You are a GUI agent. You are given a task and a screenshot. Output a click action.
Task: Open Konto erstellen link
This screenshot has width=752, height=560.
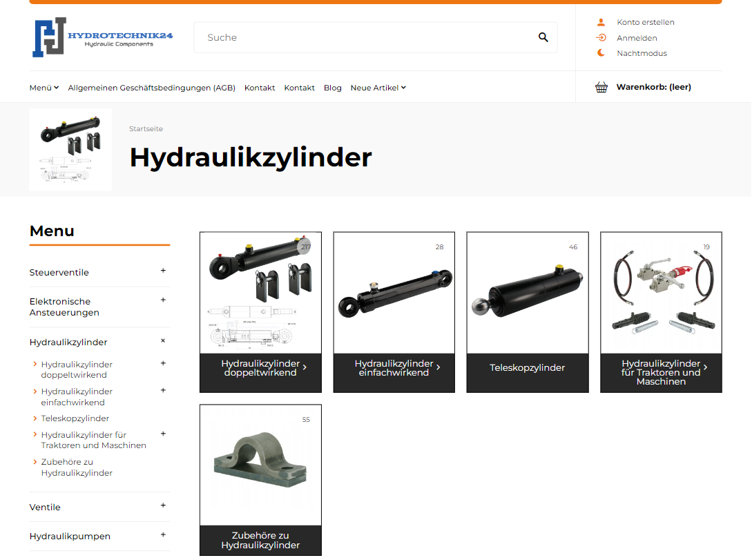pos(646,22)
